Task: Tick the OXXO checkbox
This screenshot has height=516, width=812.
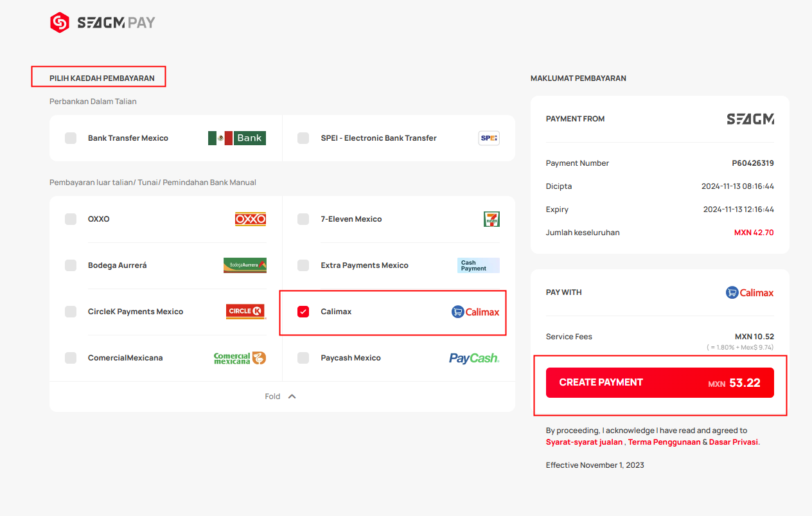Action: click(71, 219)
